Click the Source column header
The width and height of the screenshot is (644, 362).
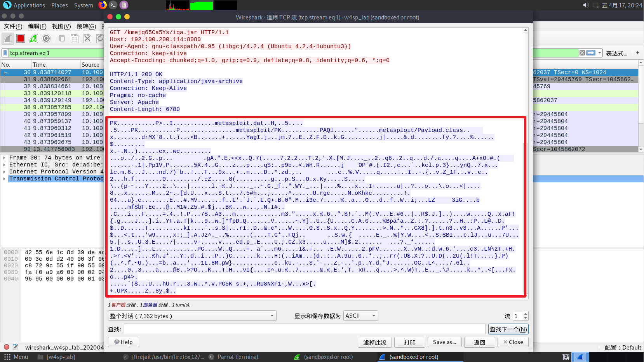pyautogui.click(x=92, y=64)
